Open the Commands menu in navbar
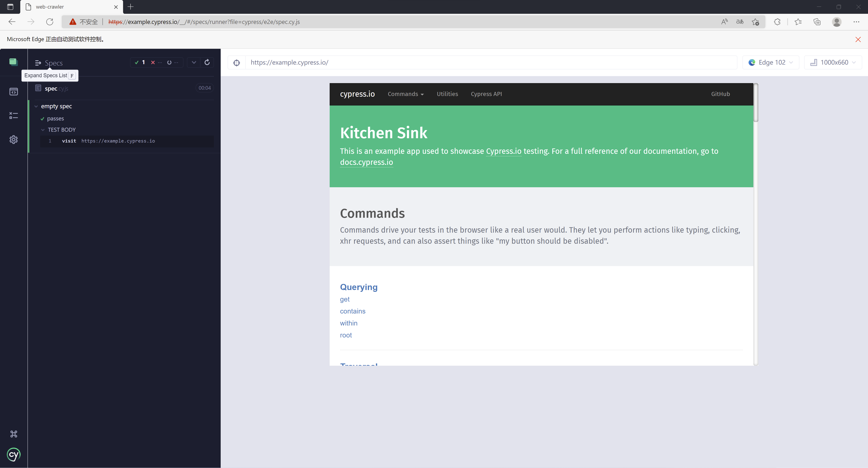Image resolution: width=868 pixels, height=468 pixels. [x=406, y=94]
